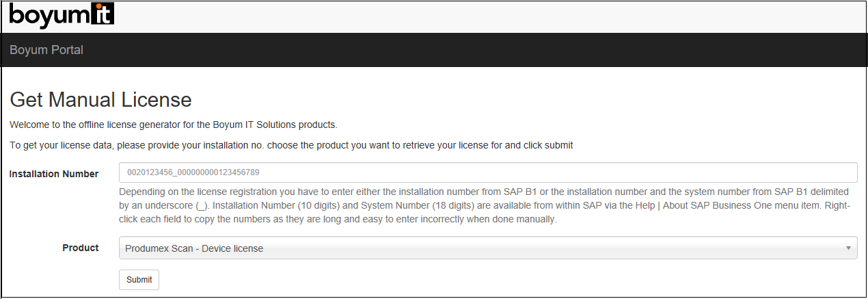Focus the Installation Number input field
Image resolution: width=868 pixels, height=299 pixels.
pyautogui.click(x=488, y=172)
